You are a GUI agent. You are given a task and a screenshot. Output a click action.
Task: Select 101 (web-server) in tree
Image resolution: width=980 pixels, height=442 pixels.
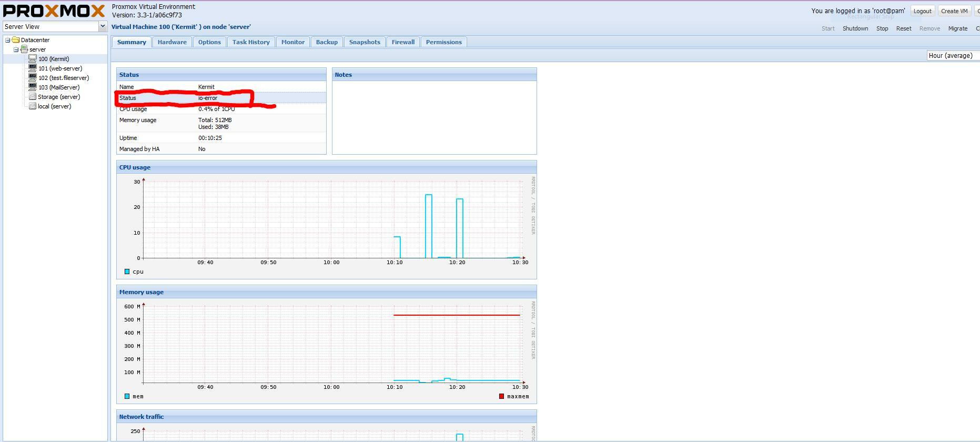click(x=60, y=68)
